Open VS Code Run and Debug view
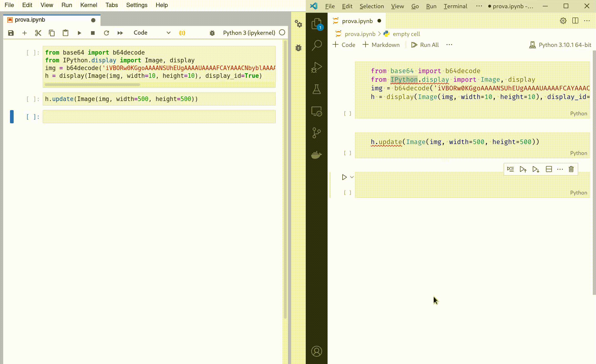Screen dimensions: 596x364 tap(317, 67)
